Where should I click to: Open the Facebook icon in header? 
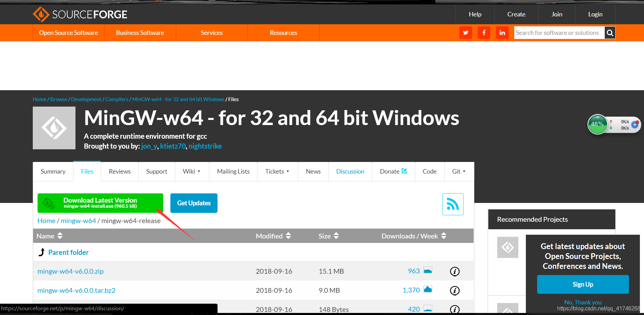click(484, 33)
